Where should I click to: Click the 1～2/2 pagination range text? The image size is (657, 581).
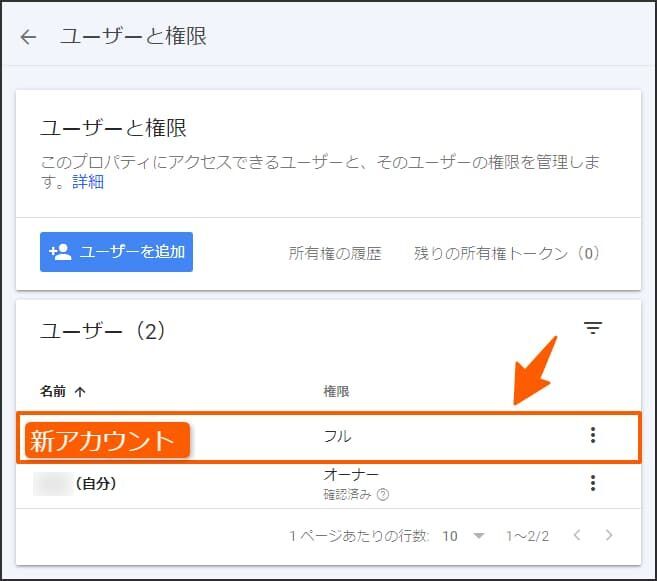click(x=527, y=536)
